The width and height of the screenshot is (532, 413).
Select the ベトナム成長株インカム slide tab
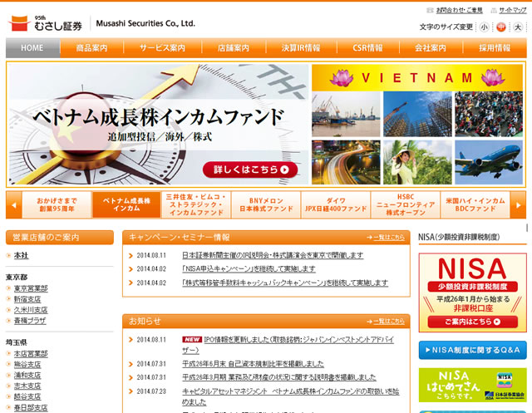coord(126,204)
